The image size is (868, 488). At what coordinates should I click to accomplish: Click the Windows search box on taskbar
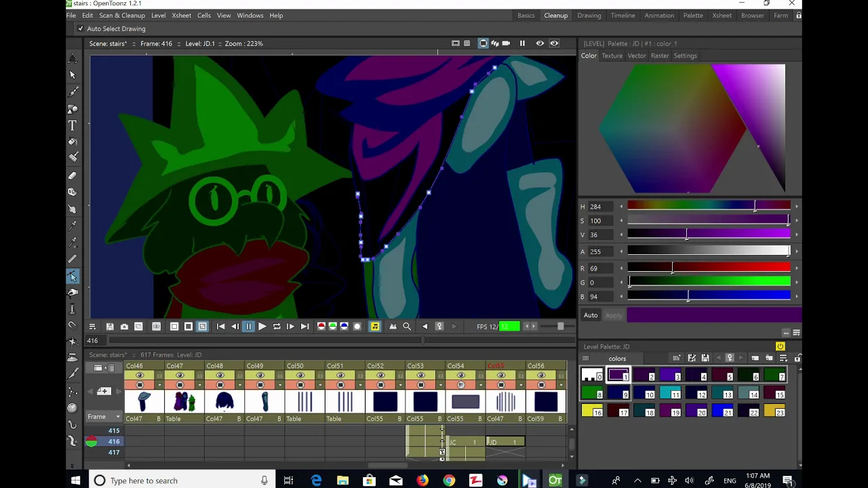182,481
